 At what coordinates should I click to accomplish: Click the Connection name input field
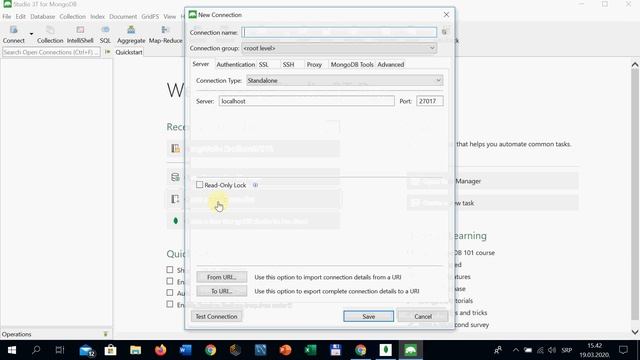click(339, 32)
